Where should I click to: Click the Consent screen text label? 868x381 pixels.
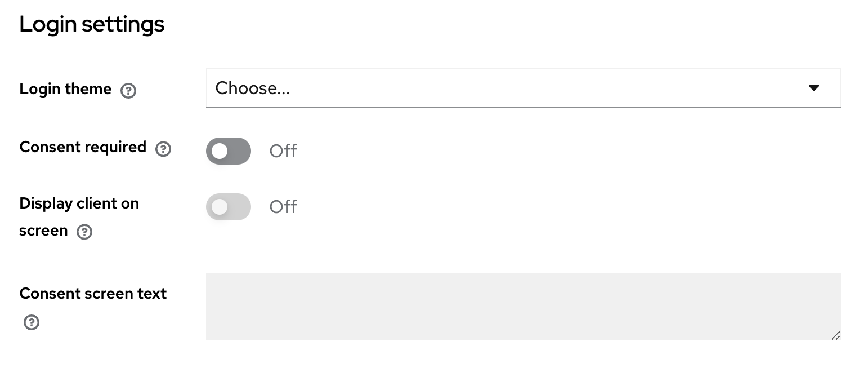(93, 294)
